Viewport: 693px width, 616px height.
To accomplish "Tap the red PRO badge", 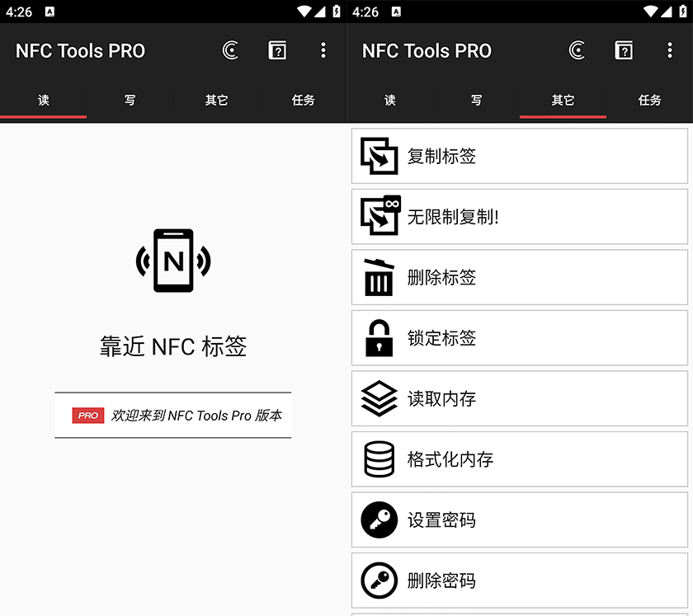I will tap(88, 416).
